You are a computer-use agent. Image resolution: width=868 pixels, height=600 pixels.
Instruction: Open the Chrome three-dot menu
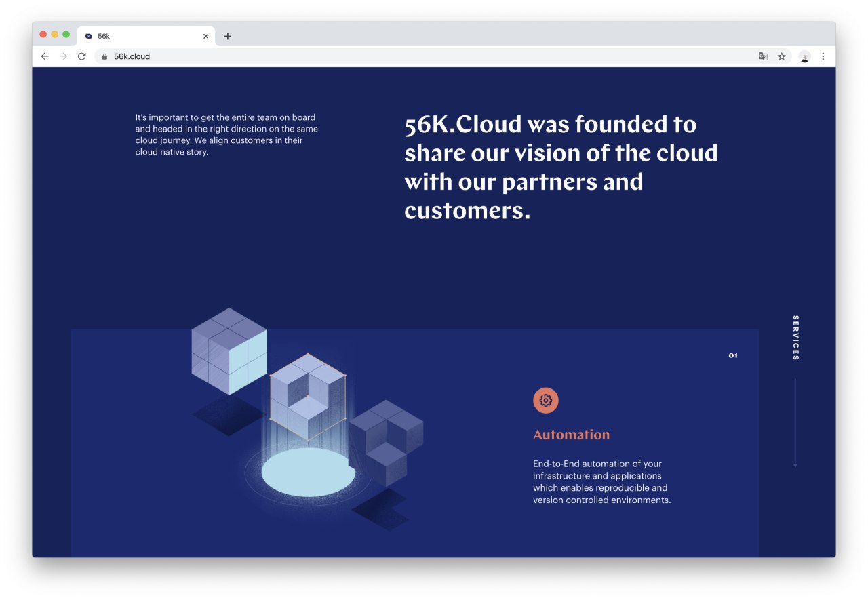(x=823, y=56)
